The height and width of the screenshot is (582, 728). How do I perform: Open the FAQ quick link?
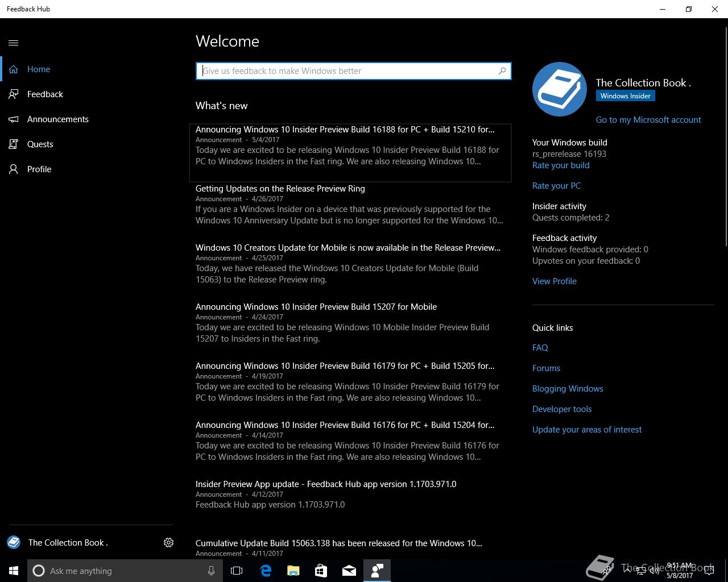pyautogui.click(x=540, y=348)
